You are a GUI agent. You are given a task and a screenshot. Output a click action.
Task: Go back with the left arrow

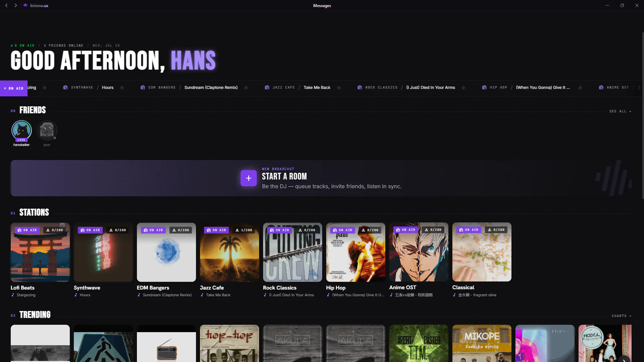(x=6, y=5)
